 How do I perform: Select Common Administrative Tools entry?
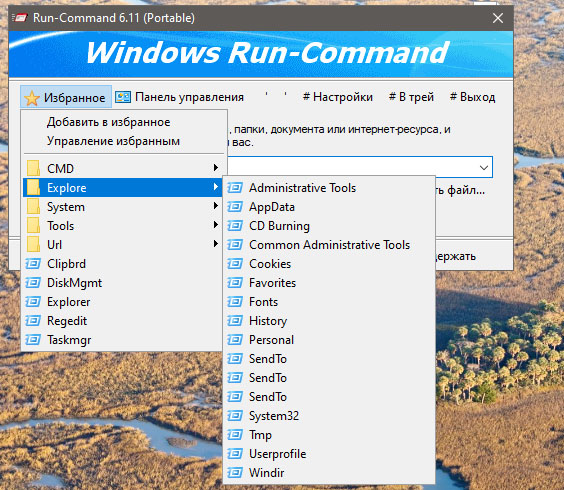tap(329, 245)
